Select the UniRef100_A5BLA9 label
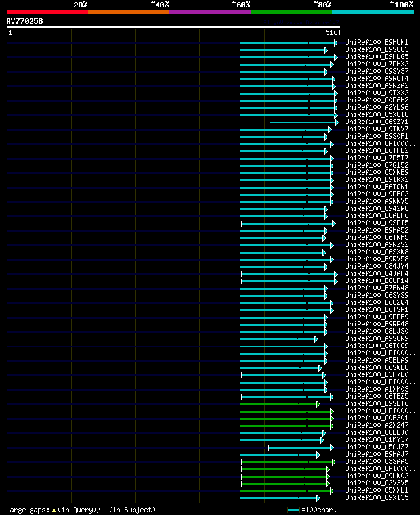 click(x=377, y=360)
